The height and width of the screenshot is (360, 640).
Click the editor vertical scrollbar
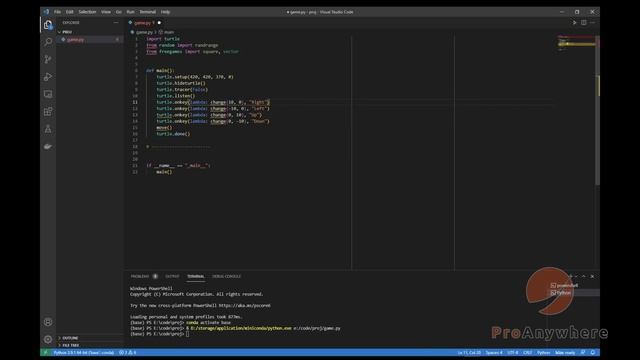click(598, 110)
